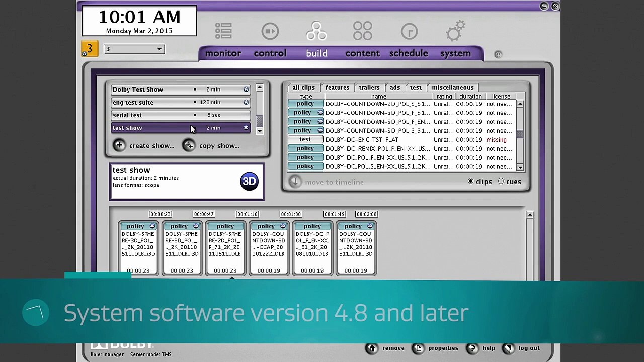644x362 pixels.
Task: Sort clips by the type column header
Action: pyautogui.click(x=306, y=96)
